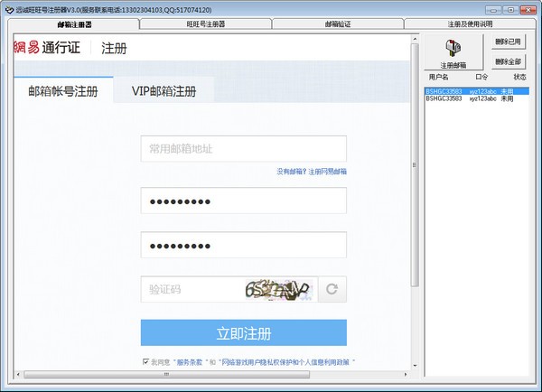The width and height of the screenshot is (542, 392).
Task: Open the 网络游戏用户隐私权保护和个人信息利用政策 link
Action: (285, 362)
